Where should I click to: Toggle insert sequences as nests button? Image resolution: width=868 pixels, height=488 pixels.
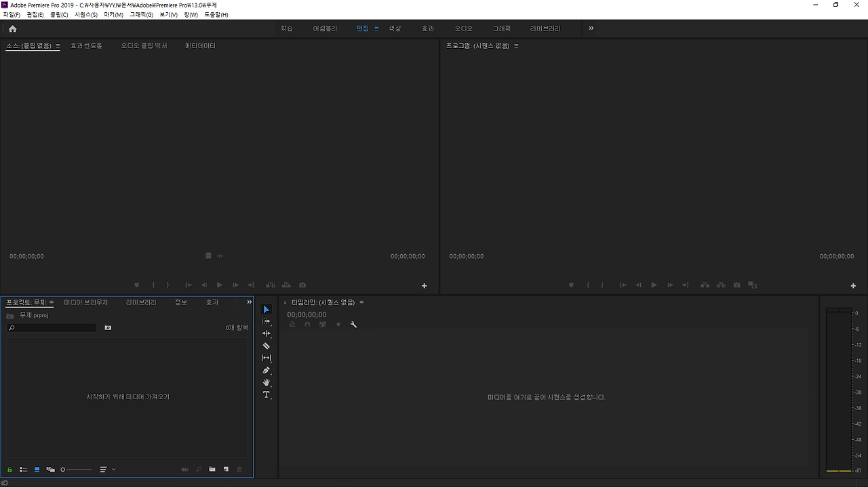292,325
